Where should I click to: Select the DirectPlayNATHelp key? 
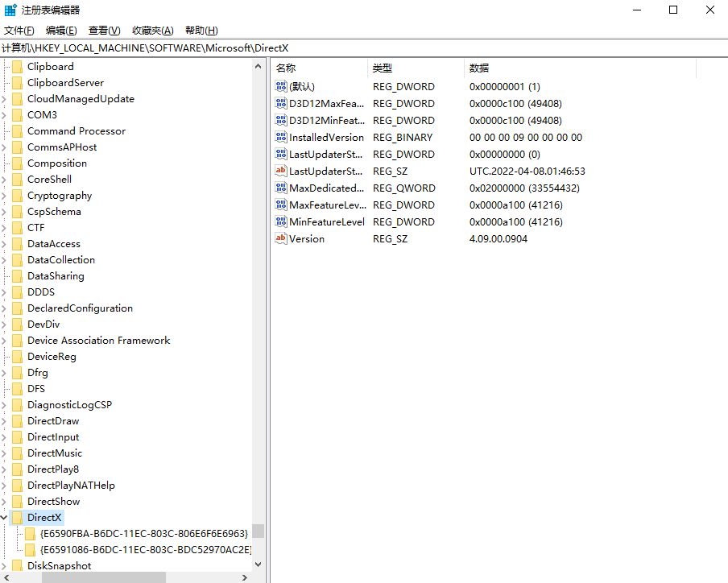(71, 485)
